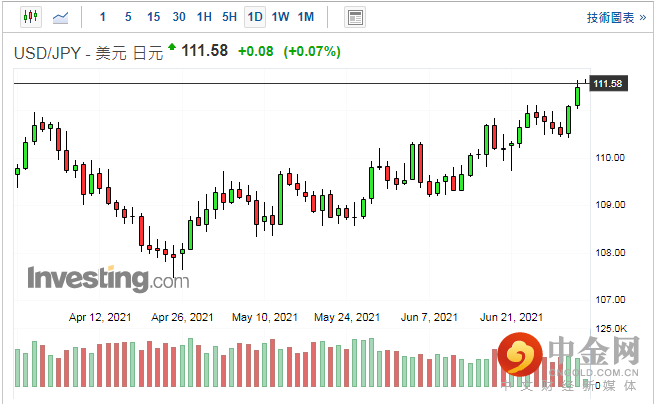Open the 技術圖表 technical chart link

coord(616,18)
